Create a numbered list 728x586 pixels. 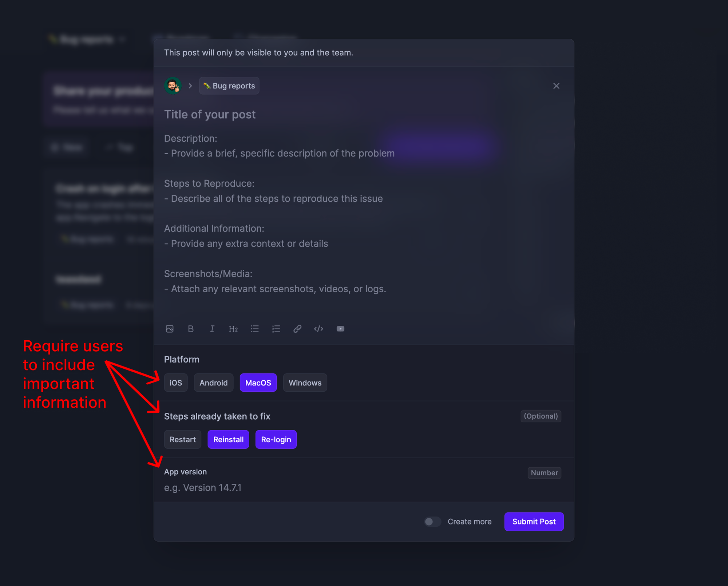coord(276,329)
